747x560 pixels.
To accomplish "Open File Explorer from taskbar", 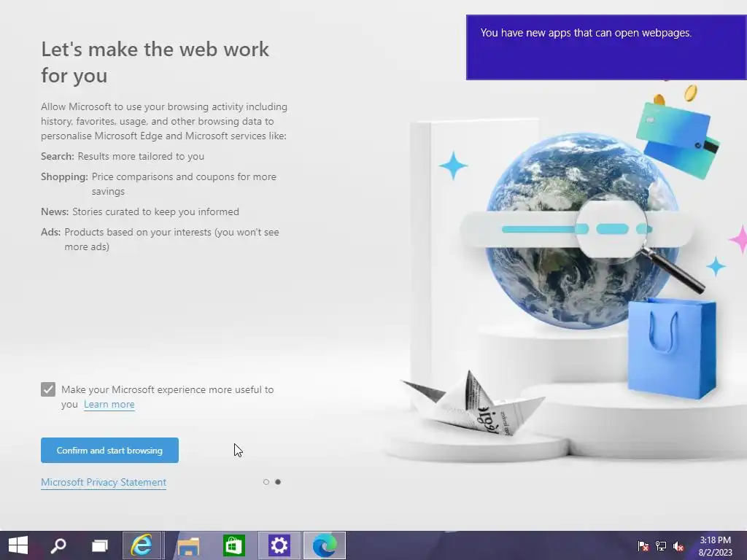I will [x=188, y=545].
